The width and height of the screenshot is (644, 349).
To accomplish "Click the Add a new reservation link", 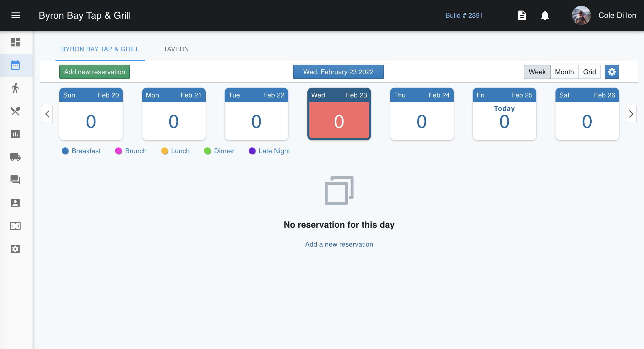I will coord(339,244).
